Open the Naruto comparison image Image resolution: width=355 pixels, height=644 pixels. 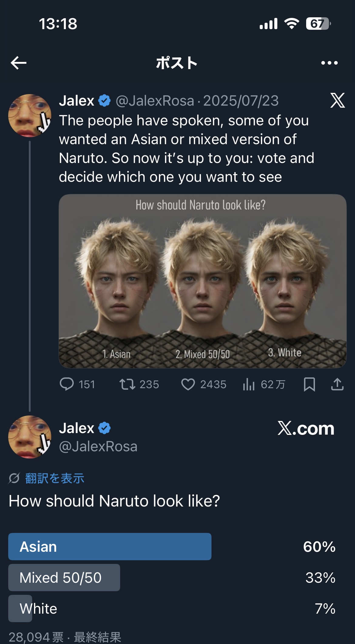(202, 281)
